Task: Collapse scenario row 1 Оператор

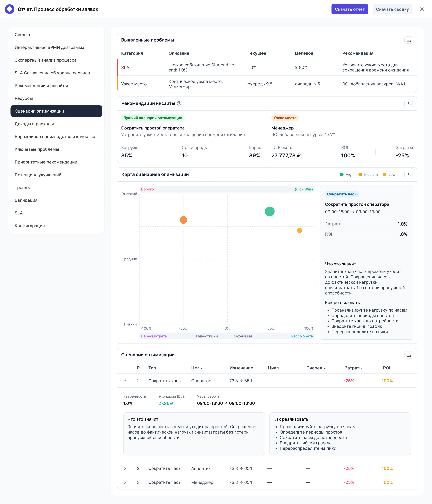Action: (125, 381)
